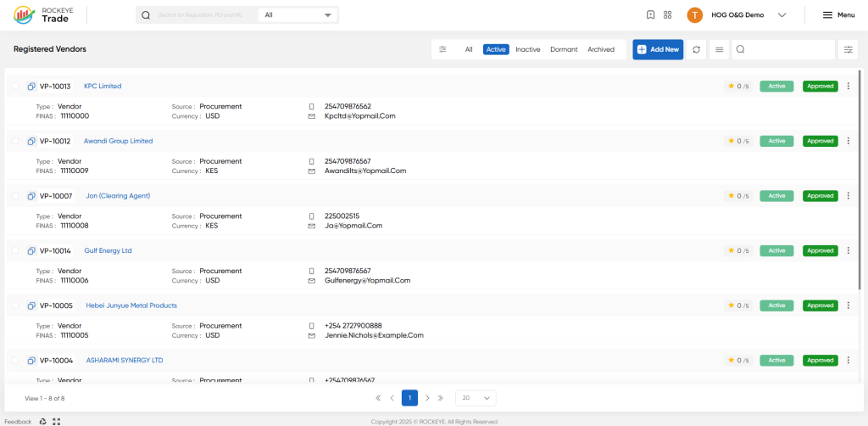
Task: Open more options for Awandi Group Limited
Action: tap(848, 141)
